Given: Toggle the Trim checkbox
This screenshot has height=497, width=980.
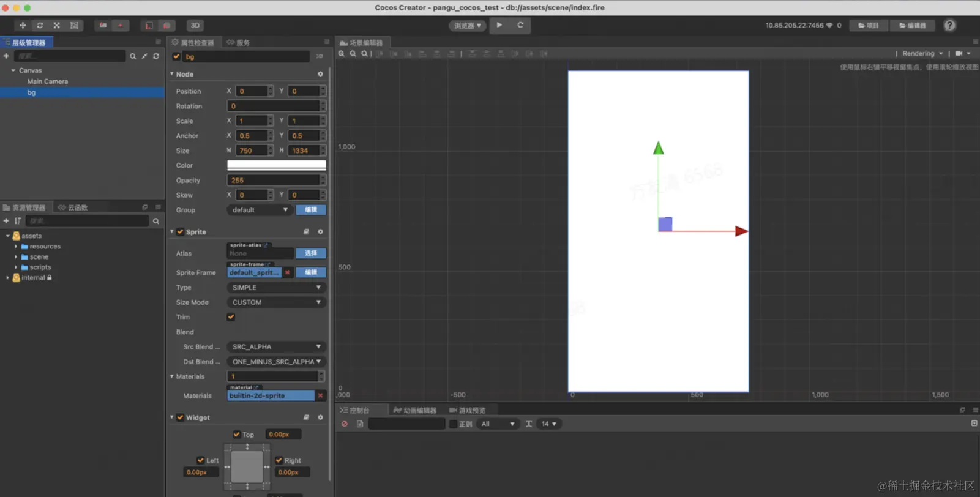Looking at the screenshot, I should pyautogui.click(x=231, y=317).
